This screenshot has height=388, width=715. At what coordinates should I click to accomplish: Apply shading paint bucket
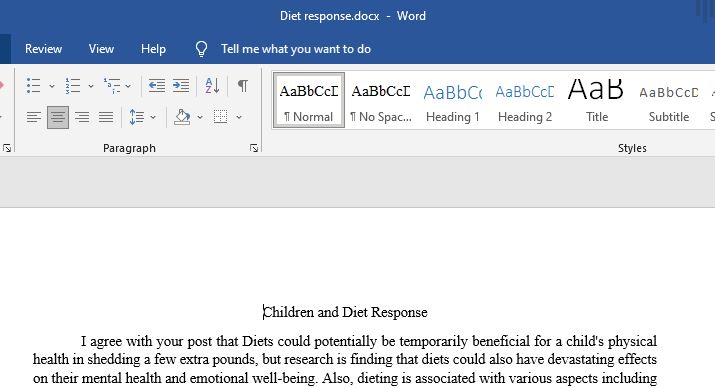tap(182, 118)
